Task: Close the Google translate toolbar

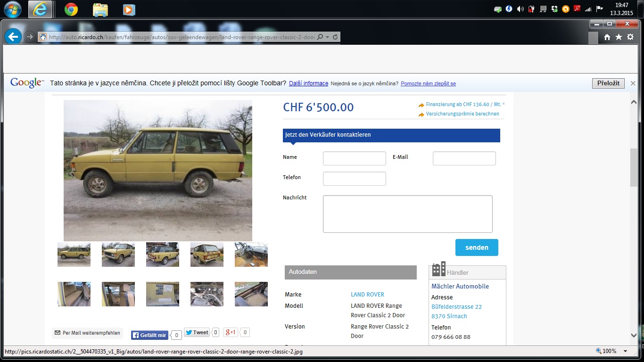Action: click(x=633, y=83)
